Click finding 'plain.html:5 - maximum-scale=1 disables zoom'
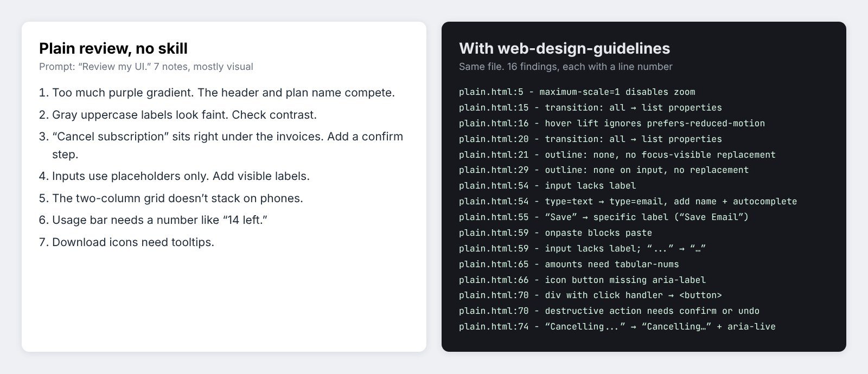 click(577, 92)
